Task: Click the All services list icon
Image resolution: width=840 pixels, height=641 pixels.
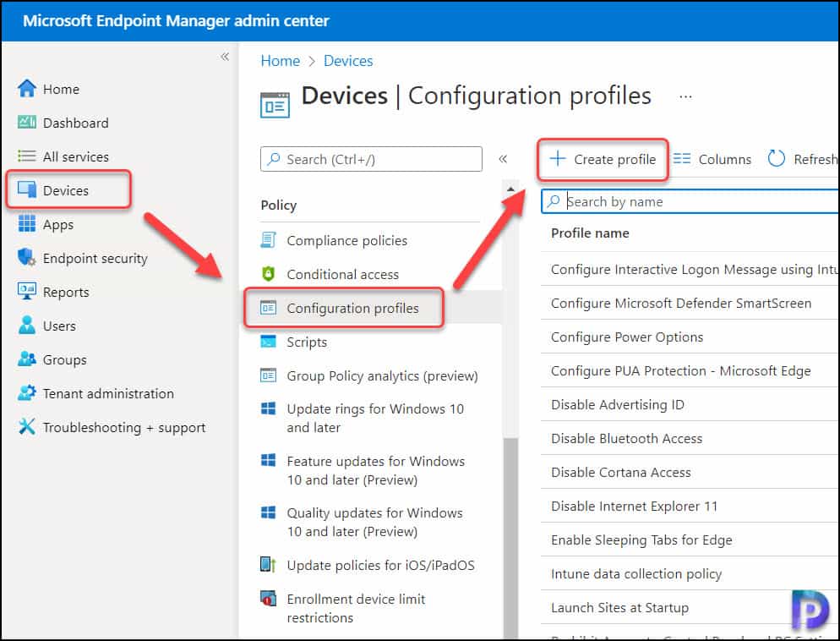Action: tap(27, 156)
